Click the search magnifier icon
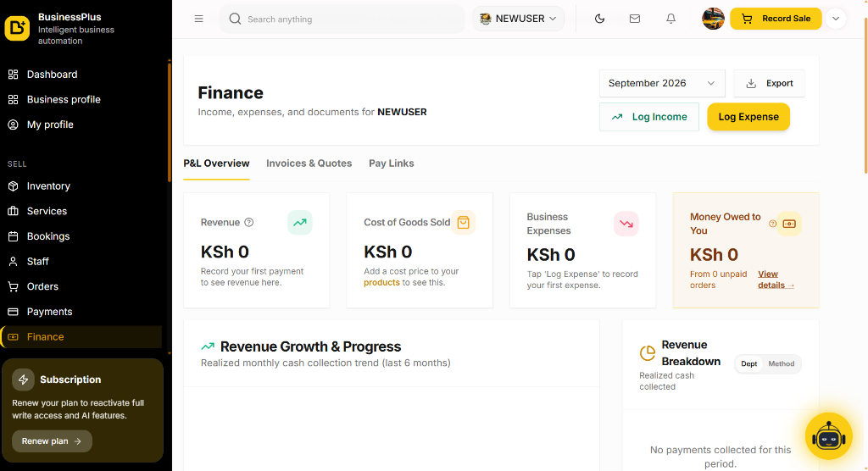The width and height of the screenshot is (868, 471). [235, 19]
